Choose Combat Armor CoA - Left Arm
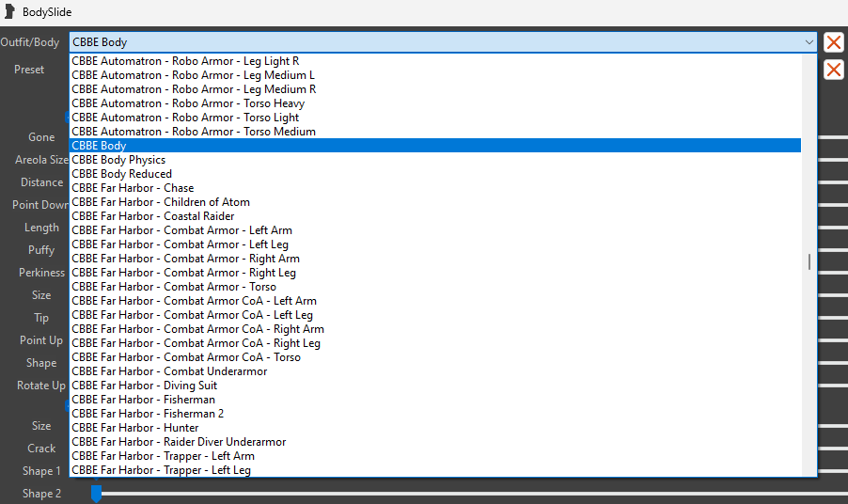This screenshot has width=848, height=504. [x=435, y=301]
